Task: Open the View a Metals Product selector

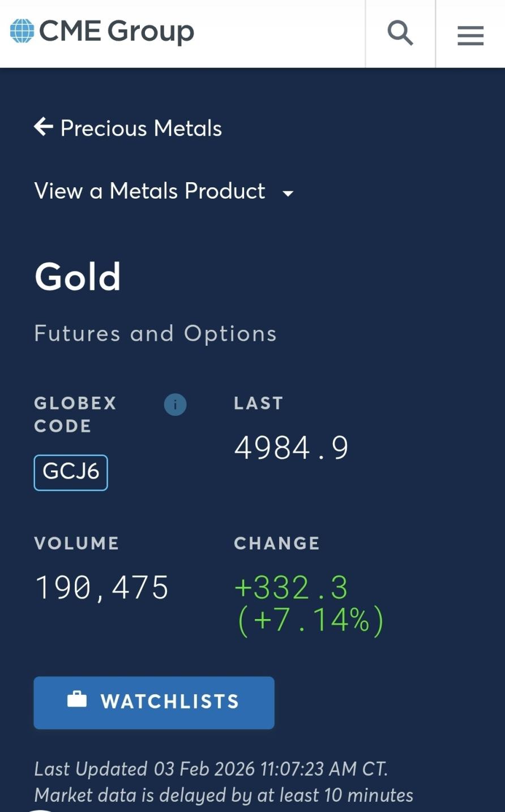Action: click(150, 191)
